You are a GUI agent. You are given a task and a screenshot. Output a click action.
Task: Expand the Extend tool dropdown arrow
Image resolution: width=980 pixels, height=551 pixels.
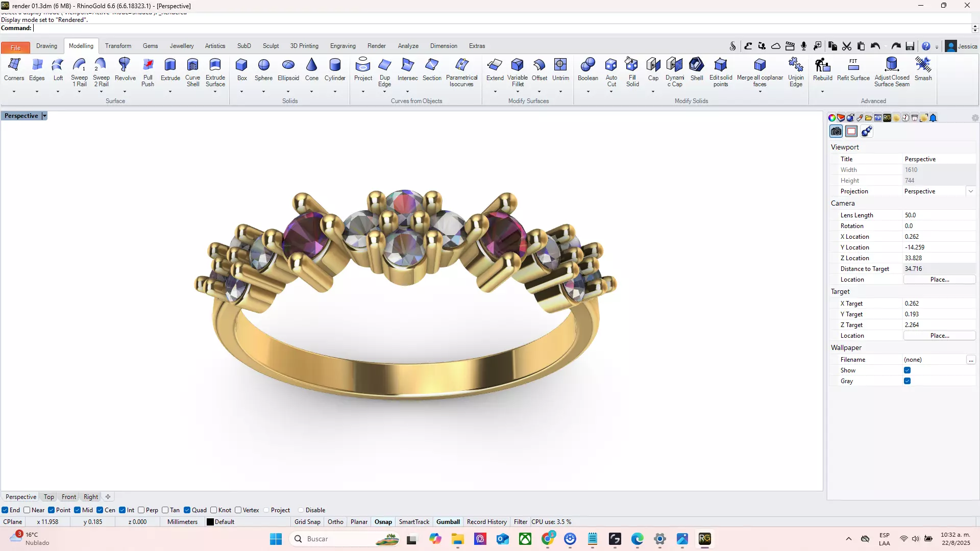(x=495, y=92)
